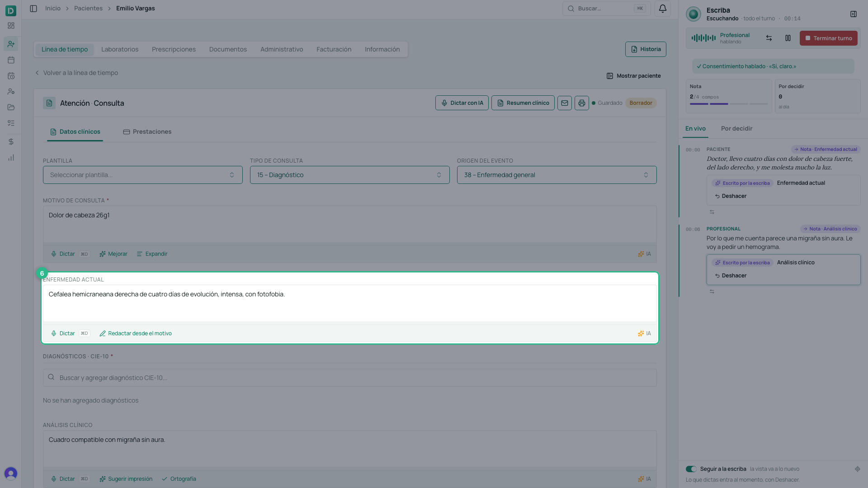
Task: Click the print icon button
Action: click(582, 103)
